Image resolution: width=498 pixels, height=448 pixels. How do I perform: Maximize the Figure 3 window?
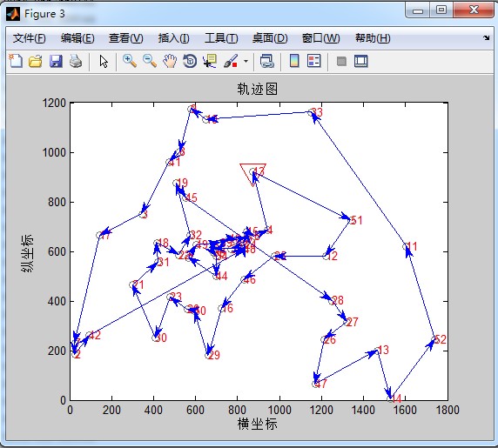441,10
